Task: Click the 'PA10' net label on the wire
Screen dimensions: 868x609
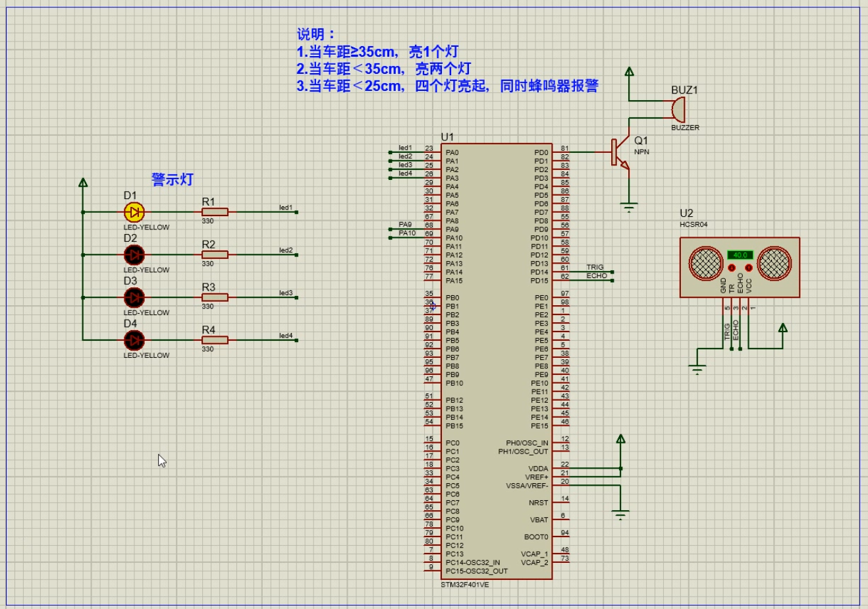Action: [407, 233]
